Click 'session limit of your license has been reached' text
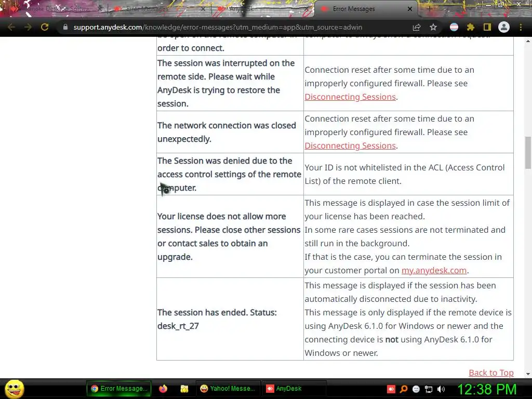The height and width of the screenshot is (399, 532). click(407, 209)
